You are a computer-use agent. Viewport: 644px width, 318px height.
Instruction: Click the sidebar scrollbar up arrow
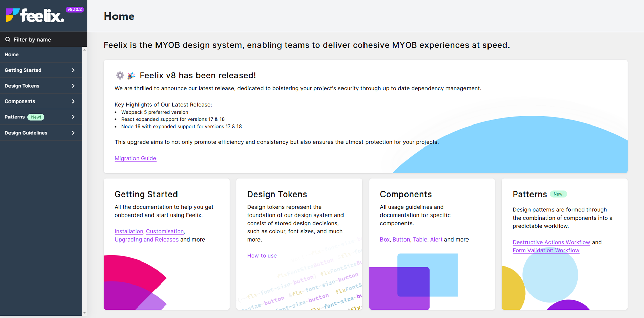click(x=84, y=50)
